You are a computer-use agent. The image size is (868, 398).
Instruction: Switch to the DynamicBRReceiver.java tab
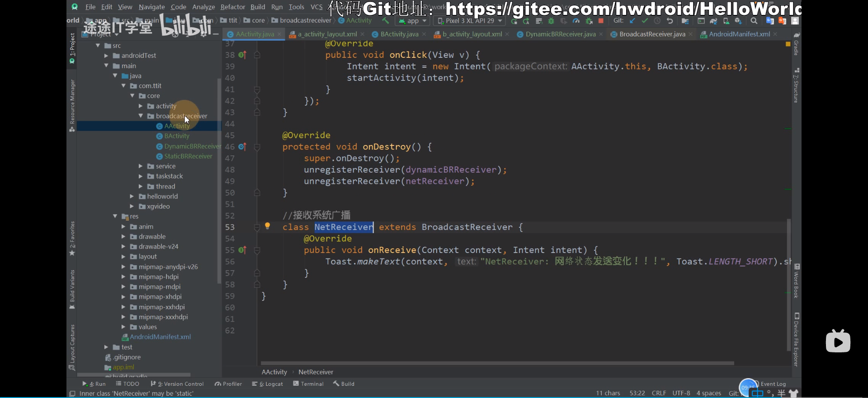click(560, 34)
